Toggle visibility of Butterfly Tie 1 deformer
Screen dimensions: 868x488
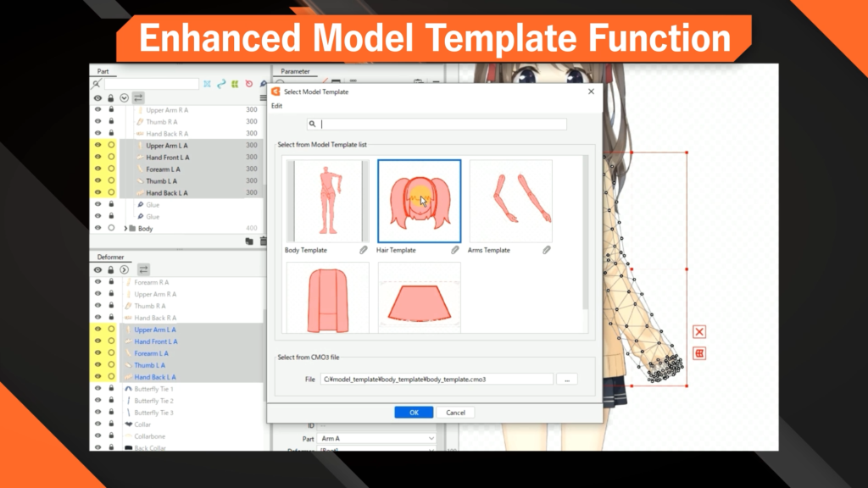pos(97,387)
